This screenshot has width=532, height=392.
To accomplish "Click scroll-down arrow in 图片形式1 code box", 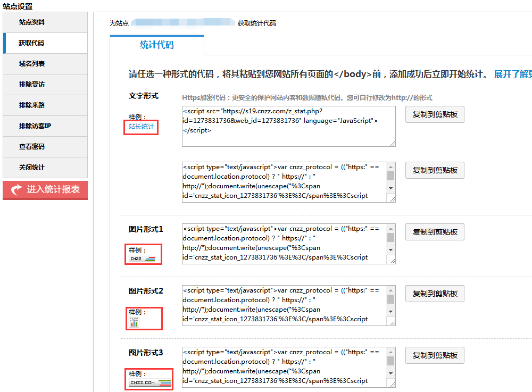I will 390,249.
